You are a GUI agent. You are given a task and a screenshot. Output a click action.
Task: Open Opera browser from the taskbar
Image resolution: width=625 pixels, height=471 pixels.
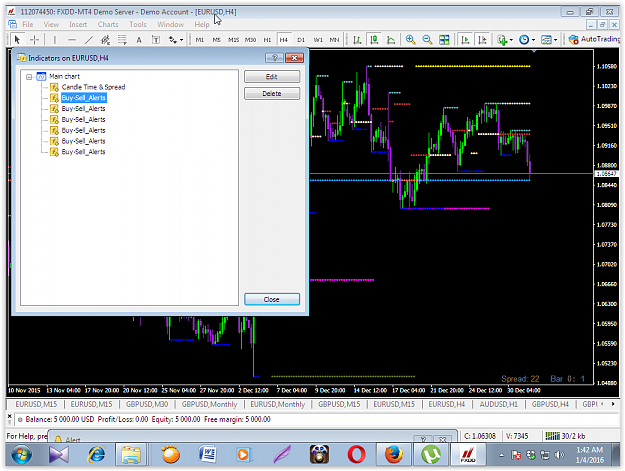(x=356, y=455)
